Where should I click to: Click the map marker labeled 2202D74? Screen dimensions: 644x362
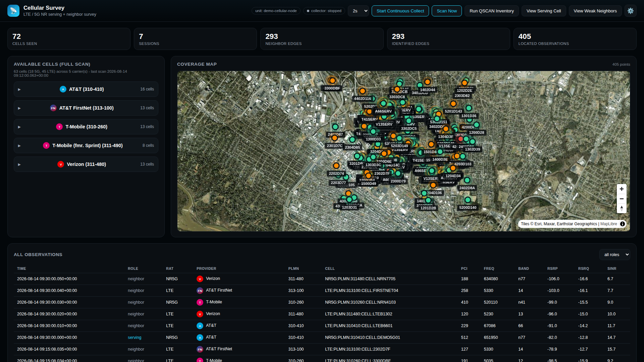pyautogui.click(x=336, y=166)
